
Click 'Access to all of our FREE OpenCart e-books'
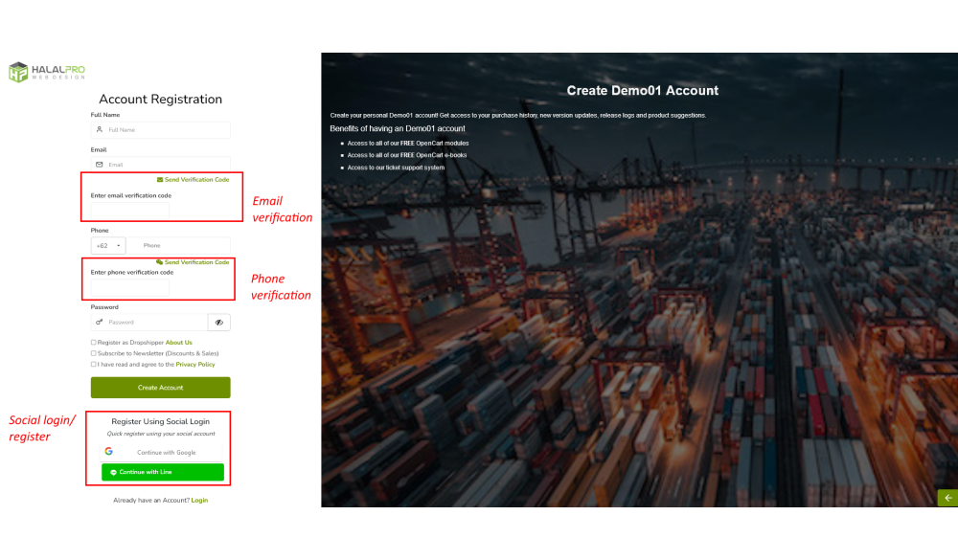pyautogui.click(x=407, y=155)
